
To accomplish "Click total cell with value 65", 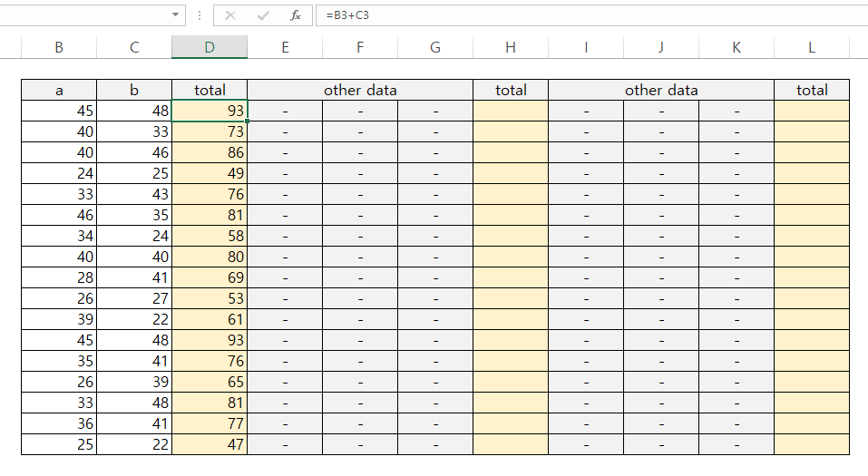I will pos(210,382).
